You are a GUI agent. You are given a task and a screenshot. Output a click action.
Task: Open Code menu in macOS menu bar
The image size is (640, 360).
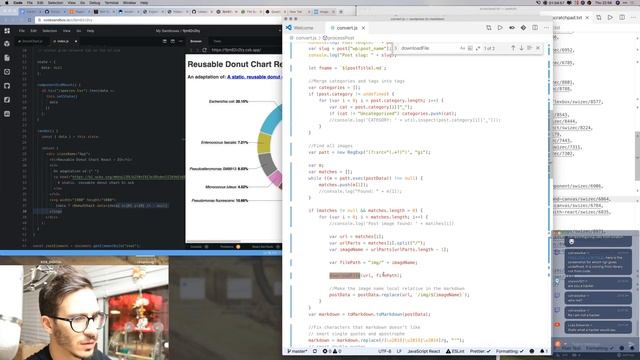click(x=18, y=2)
